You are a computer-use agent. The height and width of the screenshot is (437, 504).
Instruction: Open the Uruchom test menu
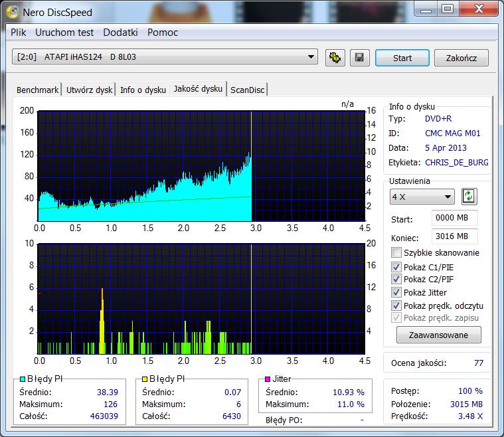point(64,33)
